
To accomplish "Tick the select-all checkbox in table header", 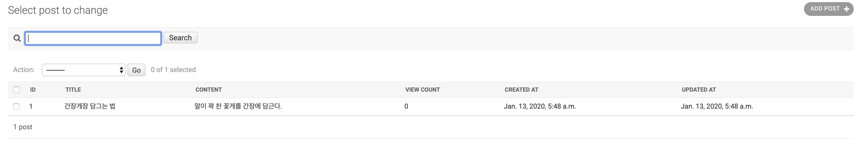I will pos(16,90).
